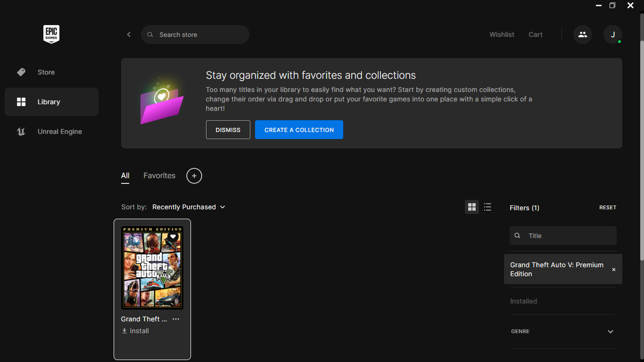Toggle favorite heart on Grand Theft Auto cover
Image resolution: width=644 pixels, height=362 pixels.
click(173, 237)
